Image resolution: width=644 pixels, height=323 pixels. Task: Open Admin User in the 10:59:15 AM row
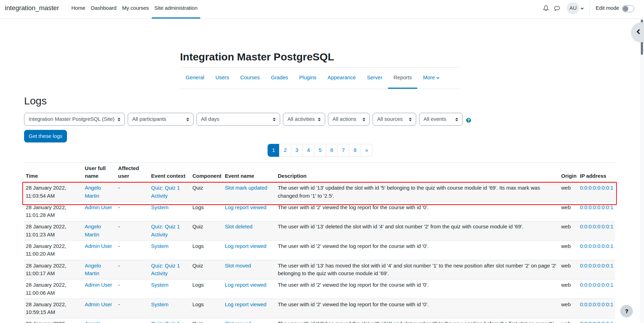tap(98, 304)
